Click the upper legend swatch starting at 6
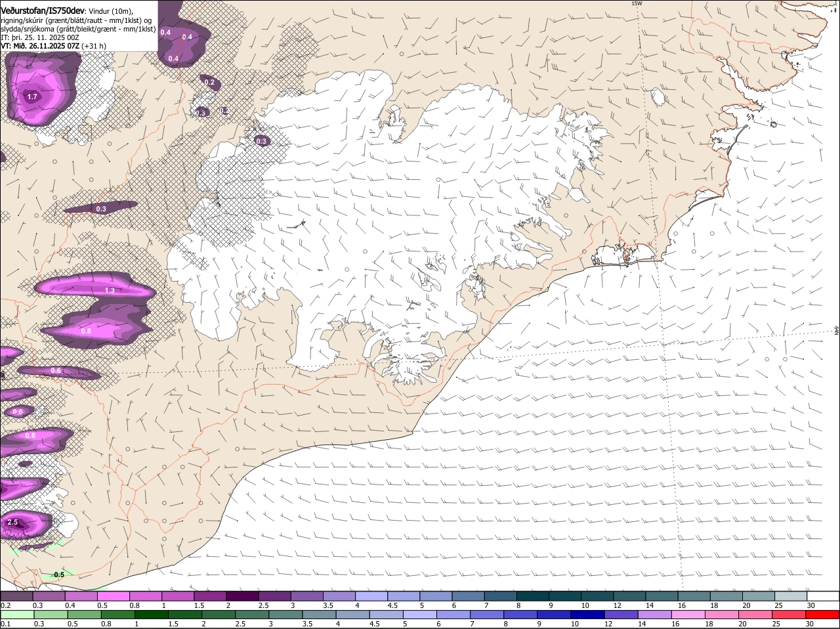This screenshot has height=629, width=840. tap(469, 596)
